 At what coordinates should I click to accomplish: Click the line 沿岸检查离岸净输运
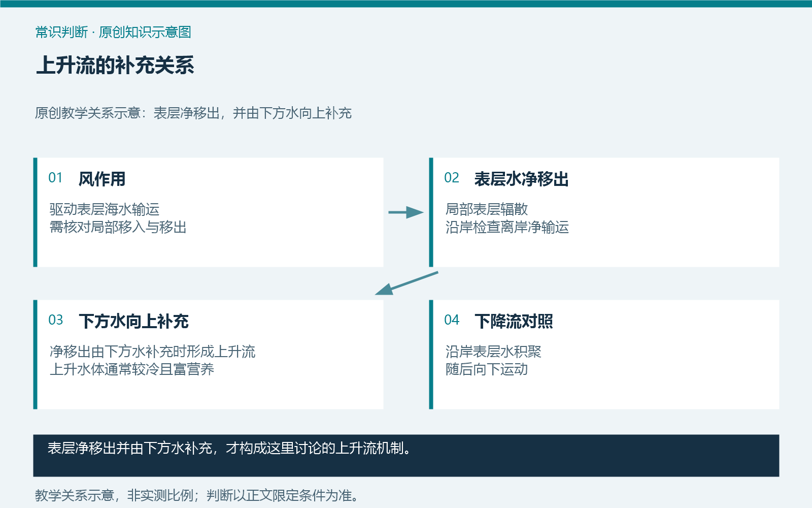[x=507, y=227]
